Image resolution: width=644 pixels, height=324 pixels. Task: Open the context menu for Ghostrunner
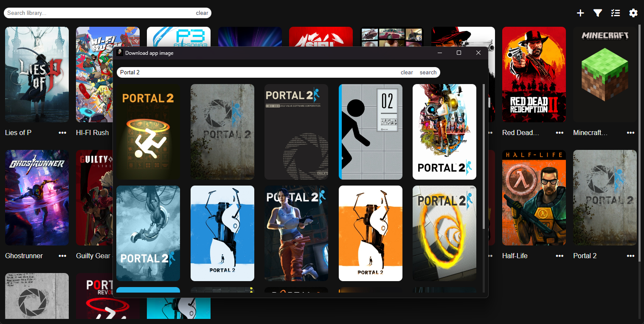[62, 256]
